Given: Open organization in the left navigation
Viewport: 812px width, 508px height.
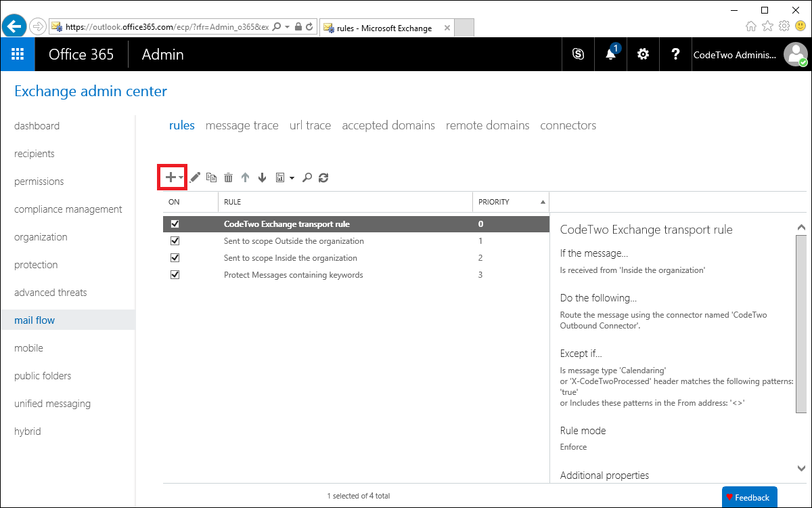Looking at the screenshot, I should tap(41, 237).
